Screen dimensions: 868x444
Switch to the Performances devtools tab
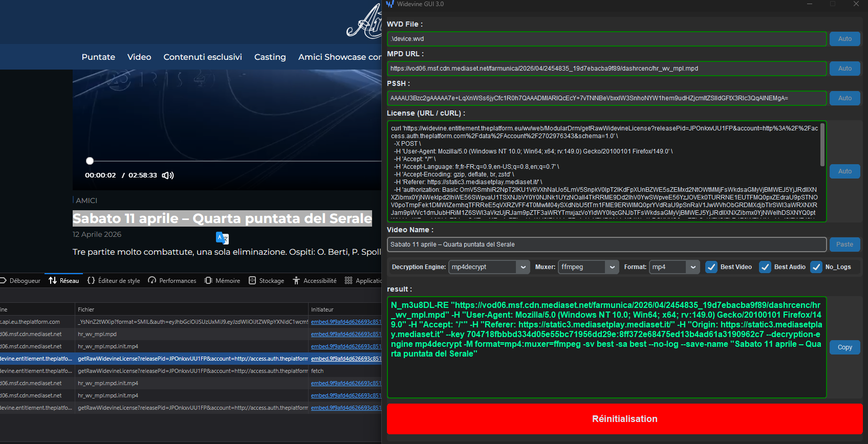pyautogui.click(x=172, y=281)
